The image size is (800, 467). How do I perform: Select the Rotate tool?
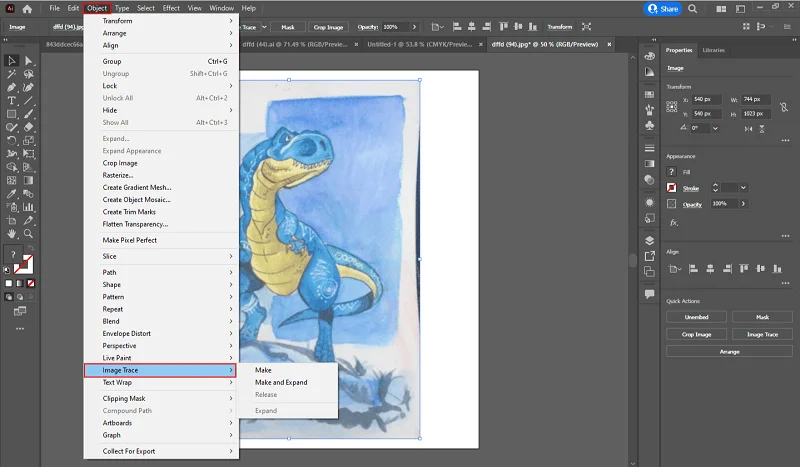pos(11,140)
